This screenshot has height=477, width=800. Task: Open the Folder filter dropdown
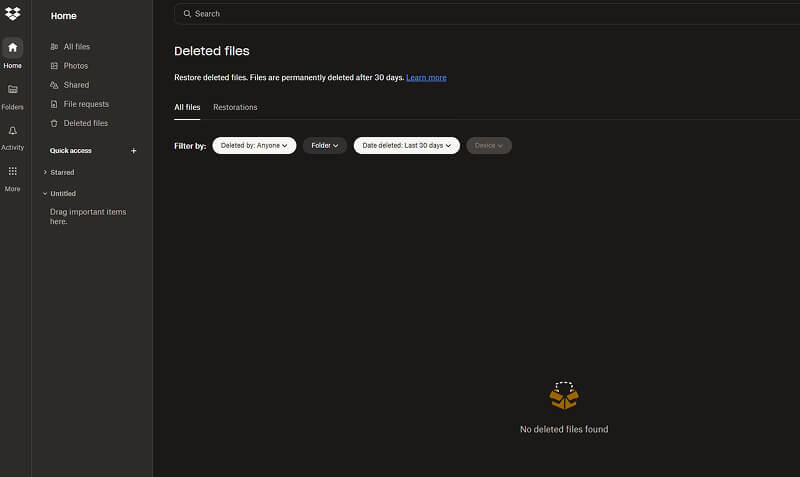[325, 145]
